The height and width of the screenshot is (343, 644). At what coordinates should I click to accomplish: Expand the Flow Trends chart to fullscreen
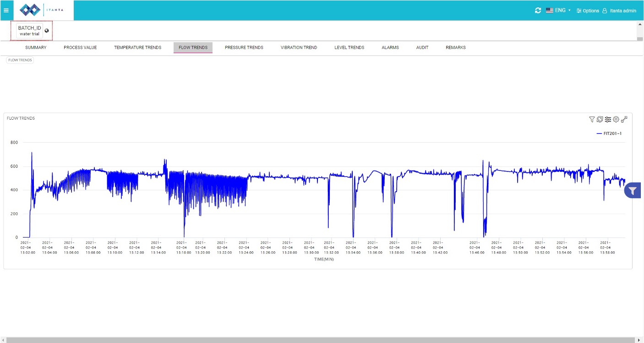tap(624, 119)
